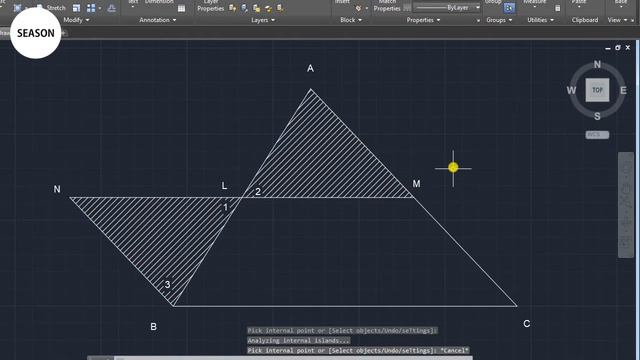Click the S compass direction on the ViewCube
Image resolution: width=640 pixels, height=360 pixels.
(597, 116)
